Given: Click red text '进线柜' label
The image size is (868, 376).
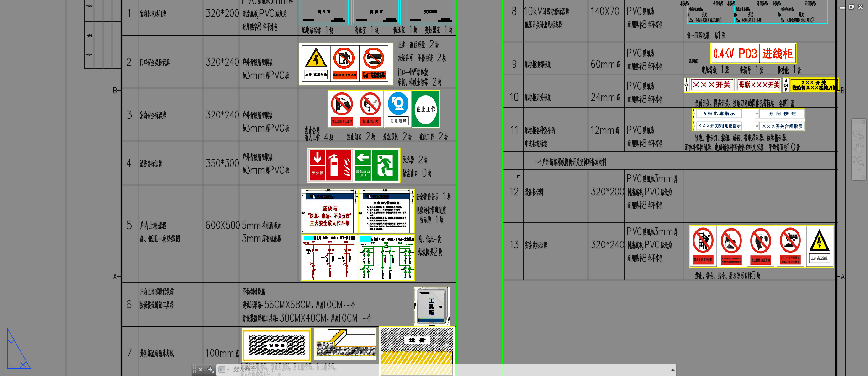Looking at the screenshot, I should point(778,54).
